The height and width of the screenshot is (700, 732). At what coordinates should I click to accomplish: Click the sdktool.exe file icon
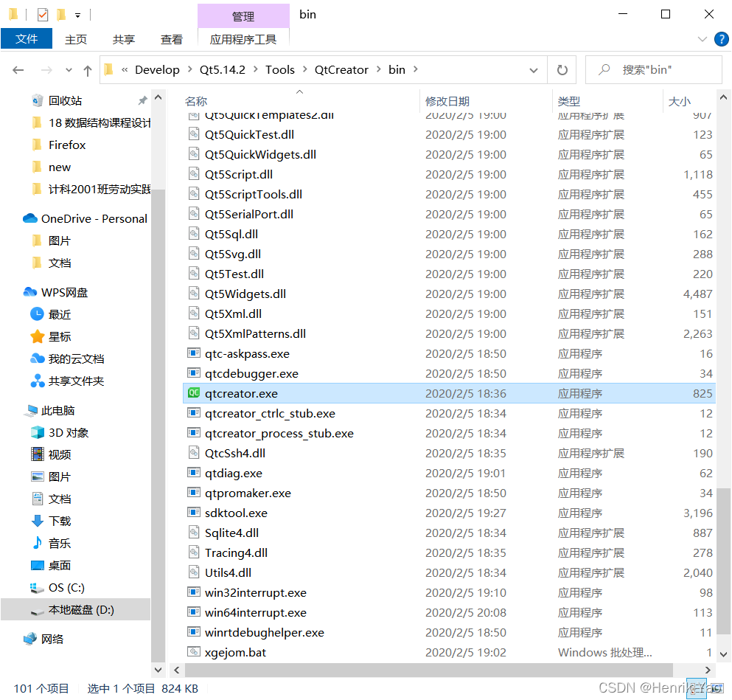click(x=193, y=512)
